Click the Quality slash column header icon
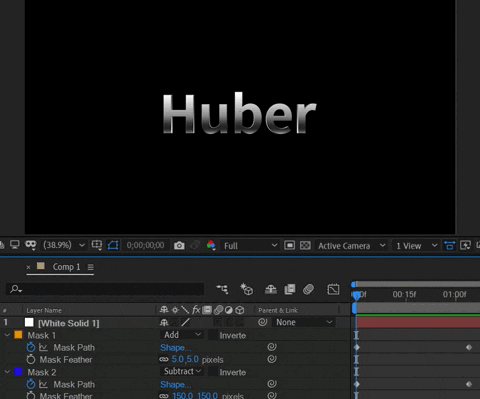Screen dimensions: 480x399 coord(185,310)
